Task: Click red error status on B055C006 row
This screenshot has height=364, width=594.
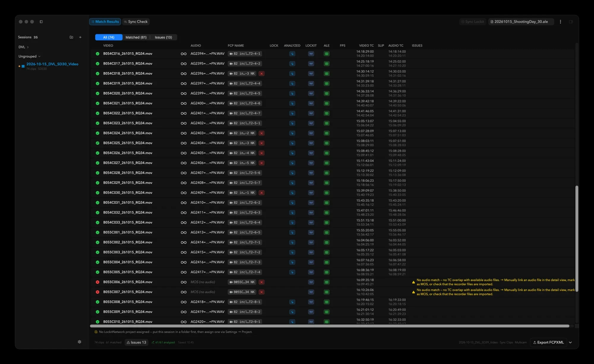Action: coord(97,282)
